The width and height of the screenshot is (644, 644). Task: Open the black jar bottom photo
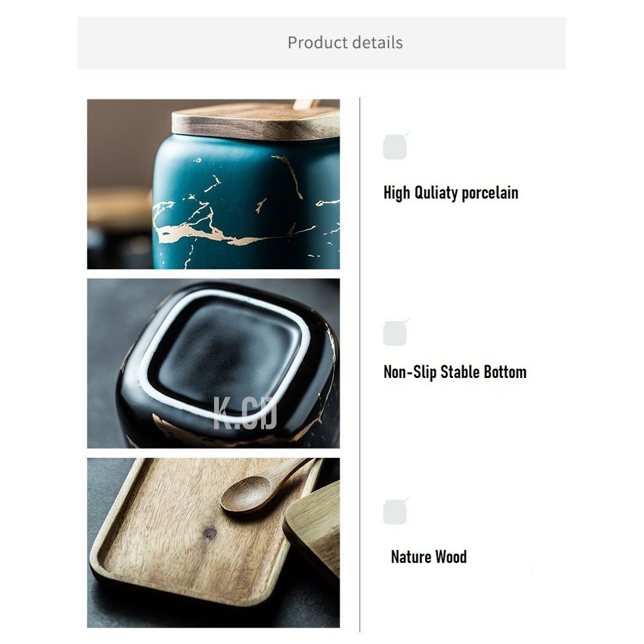pyautogui.click(x=213, y=363)
